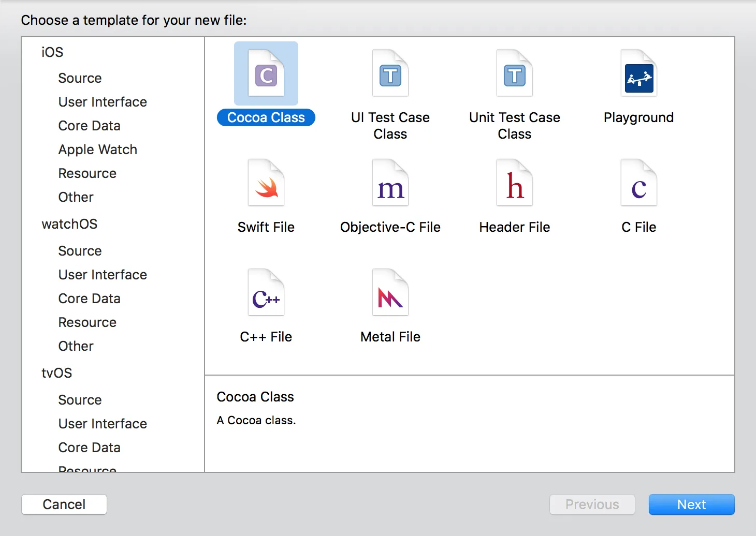Open Apple Watch category under iOS
The width and height of the screenshot is (756, 536).
[97, 150]
